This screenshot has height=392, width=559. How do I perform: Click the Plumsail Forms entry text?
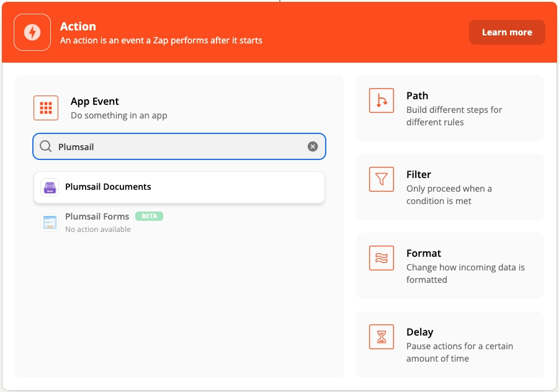(x=97, y=216)
